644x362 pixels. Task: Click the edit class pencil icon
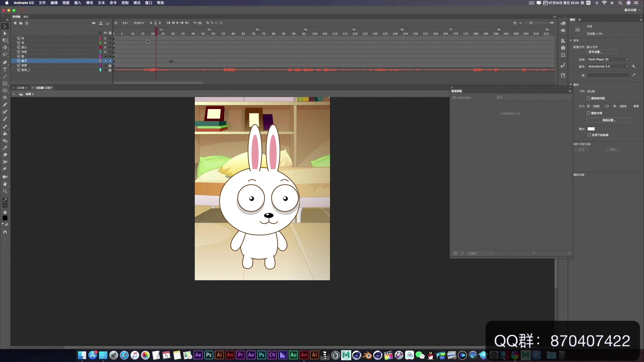click(x=634, y=75)
